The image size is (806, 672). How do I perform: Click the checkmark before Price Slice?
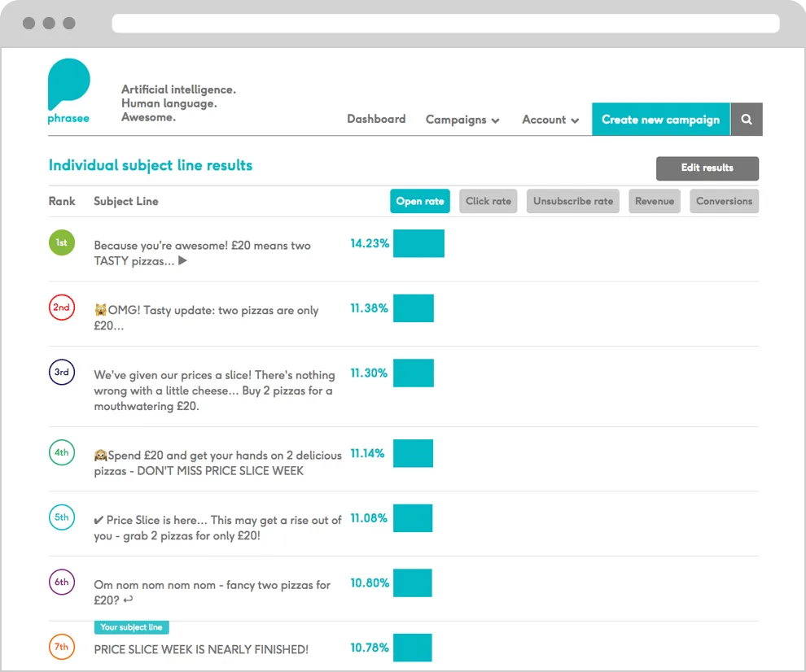(99, 521)
